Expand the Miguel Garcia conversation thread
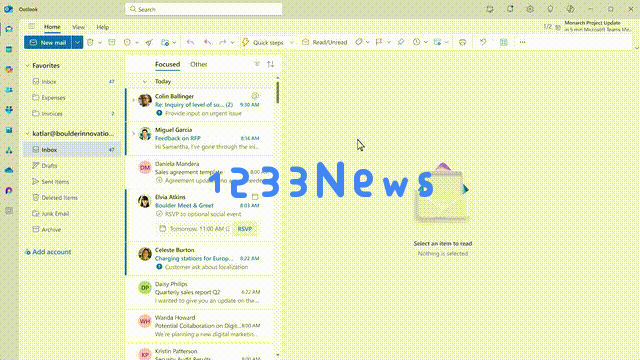Image resolution: width=640 pixels, height=360 pixels. (133, 133)
